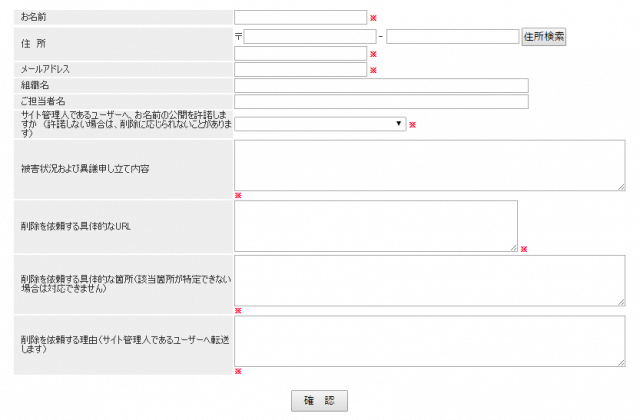Click the resize grip on the URL text area

click(513, 247)
